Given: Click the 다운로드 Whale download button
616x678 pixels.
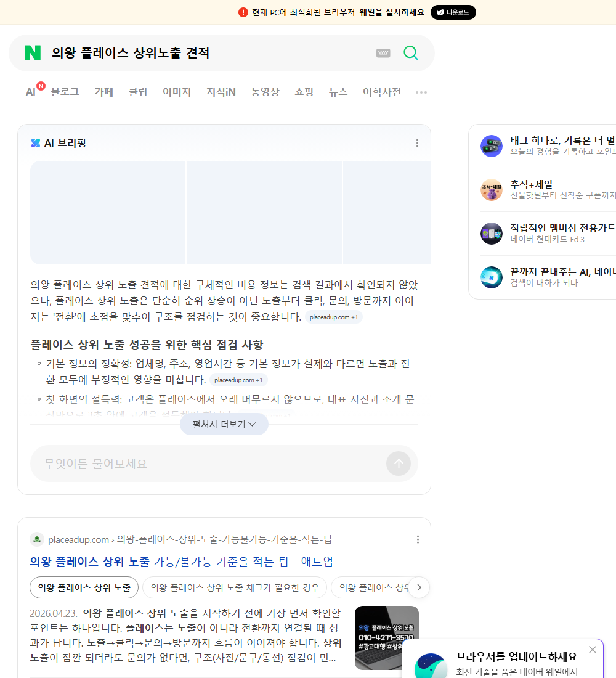Looking at the screenshot, I should 453,12.
